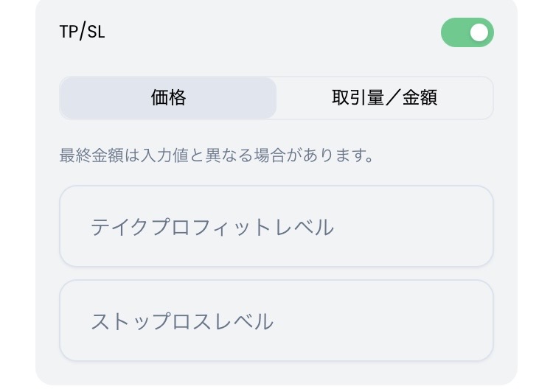
Task: Click empty right side of take profit field
Action: [x=413, y=226]
